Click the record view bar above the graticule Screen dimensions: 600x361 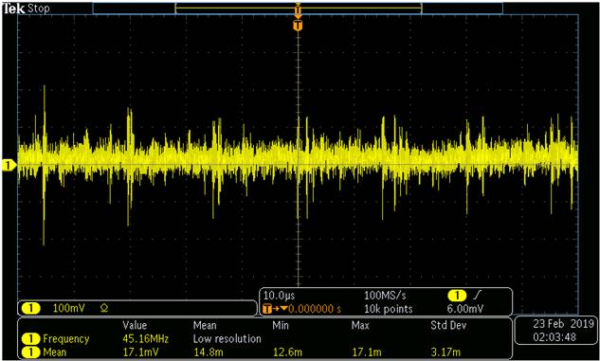(x=298, y=8)
